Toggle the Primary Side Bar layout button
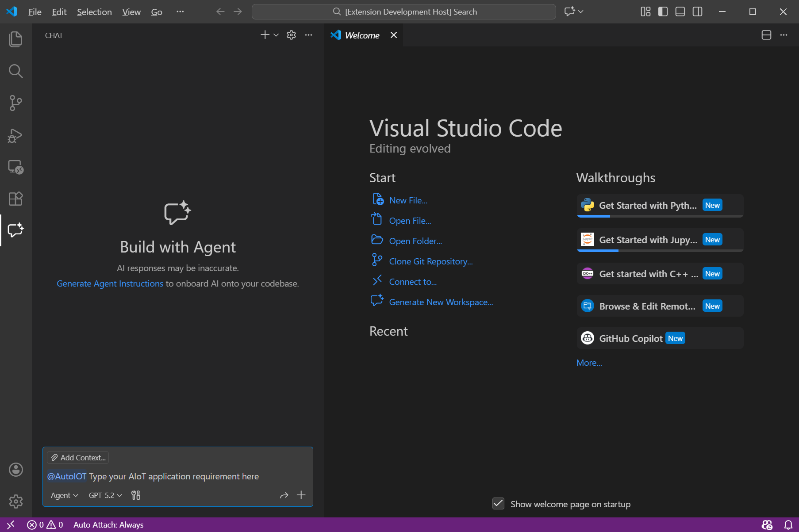 663,12
